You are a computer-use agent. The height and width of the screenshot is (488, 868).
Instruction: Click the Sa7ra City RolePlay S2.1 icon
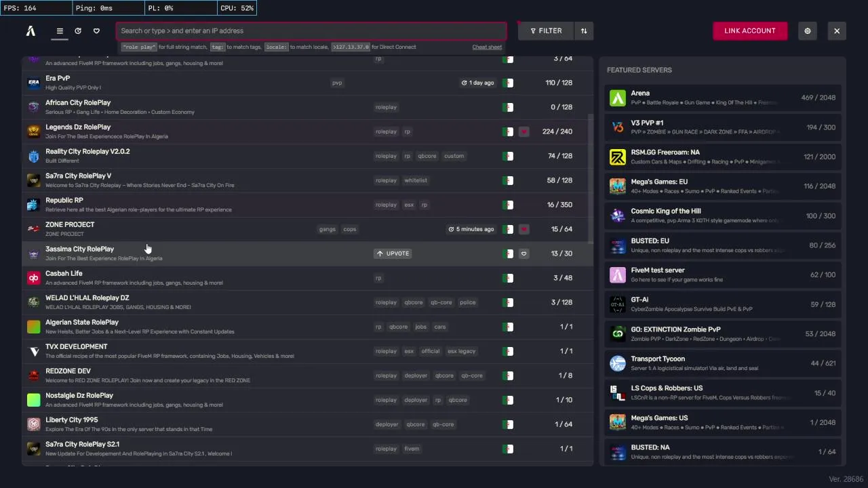point(33,449)
